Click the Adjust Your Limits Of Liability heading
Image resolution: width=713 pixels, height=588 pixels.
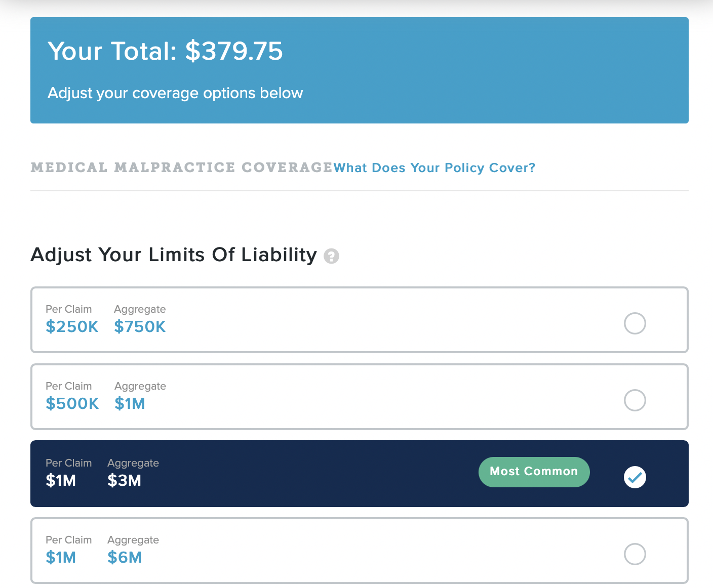point(174,255)
